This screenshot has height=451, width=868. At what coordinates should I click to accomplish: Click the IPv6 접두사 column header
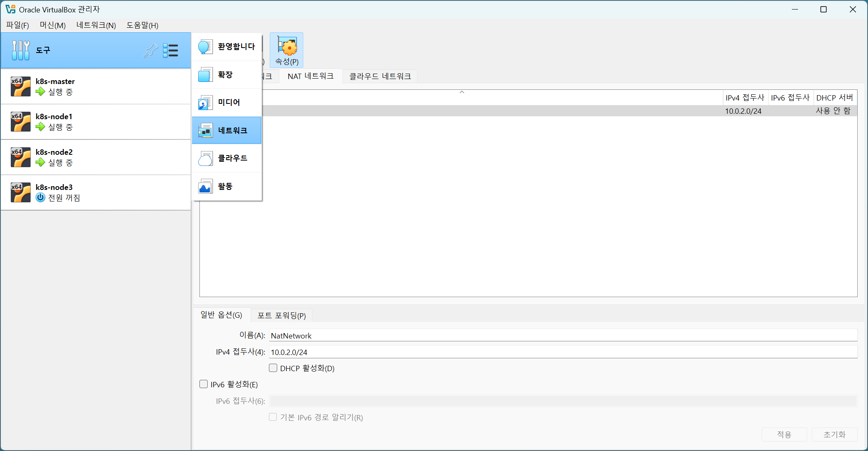[x=790, y=98]
